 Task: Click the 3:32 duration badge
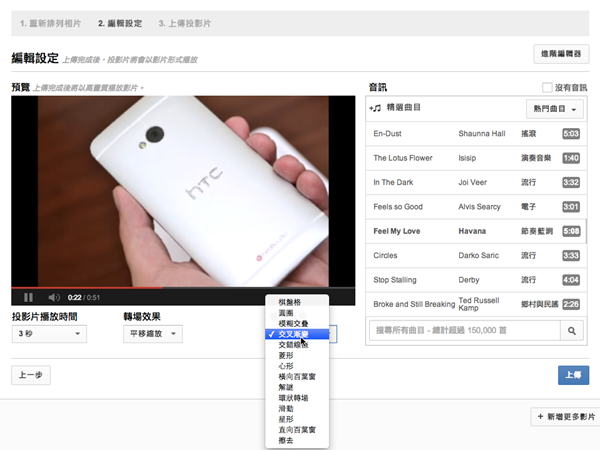571,183
